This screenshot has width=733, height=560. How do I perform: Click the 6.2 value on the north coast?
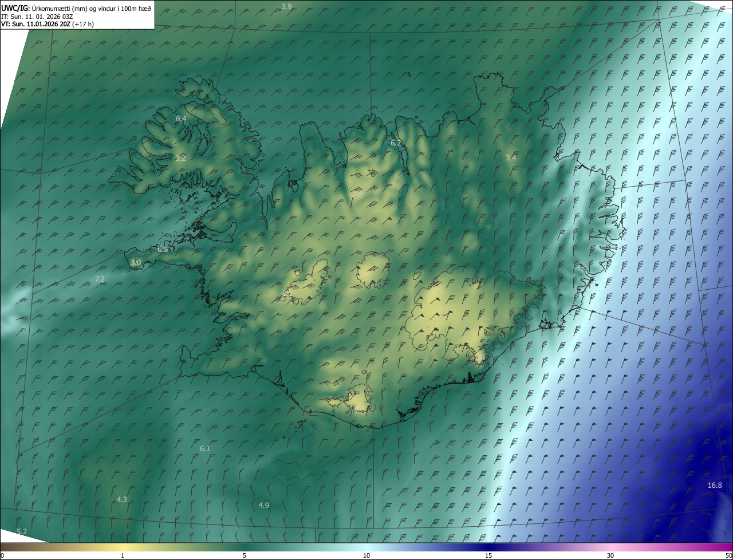pyautogui.click(x=396, y=143)
